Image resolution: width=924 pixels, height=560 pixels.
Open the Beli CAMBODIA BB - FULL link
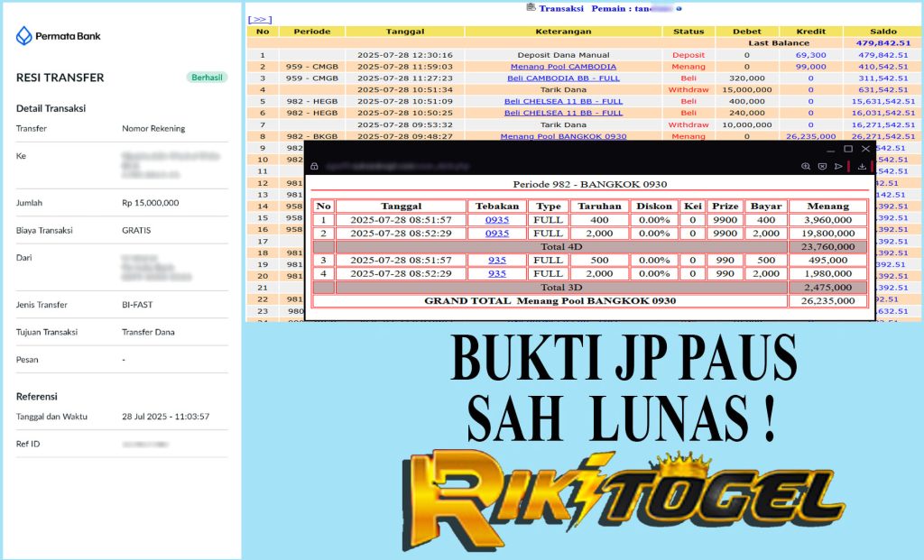(563, 78)
